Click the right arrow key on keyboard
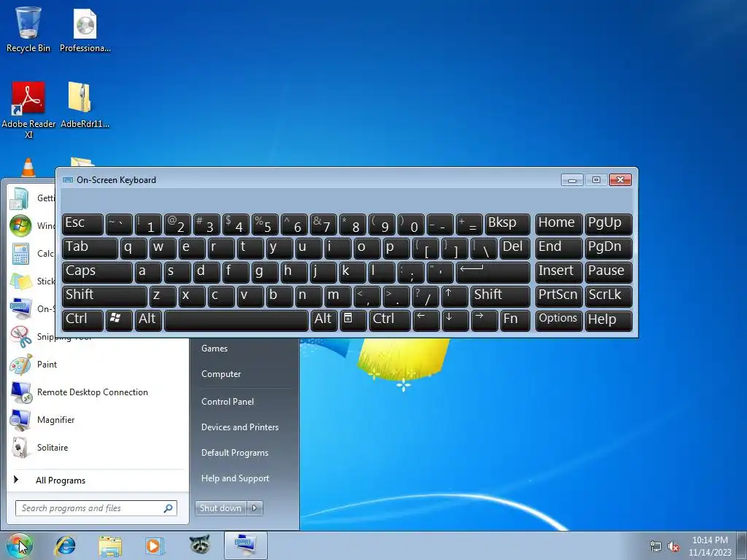The width and height of the screenshot is (747, 560). click(x=484, y=319)
